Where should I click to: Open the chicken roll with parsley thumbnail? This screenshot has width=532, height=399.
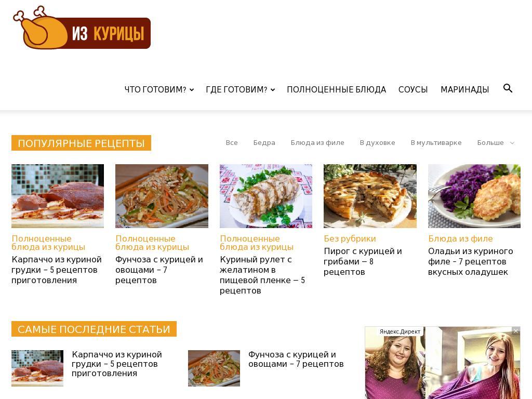pos(265,196)
